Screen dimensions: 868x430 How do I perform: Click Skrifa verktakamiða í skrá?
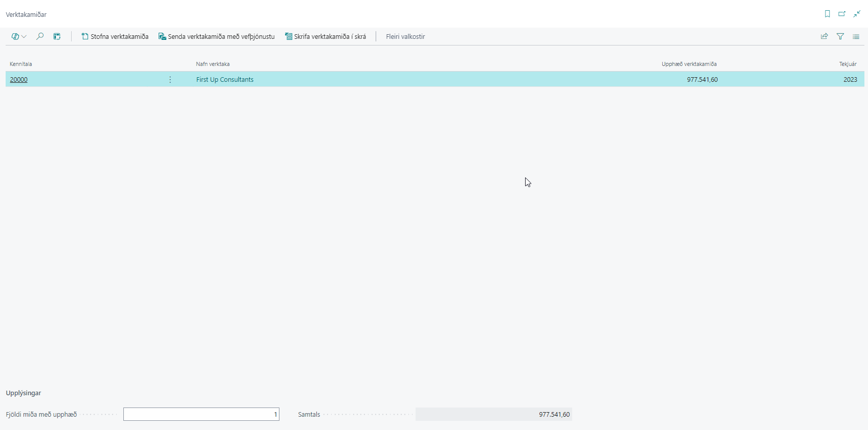[325, 36]
